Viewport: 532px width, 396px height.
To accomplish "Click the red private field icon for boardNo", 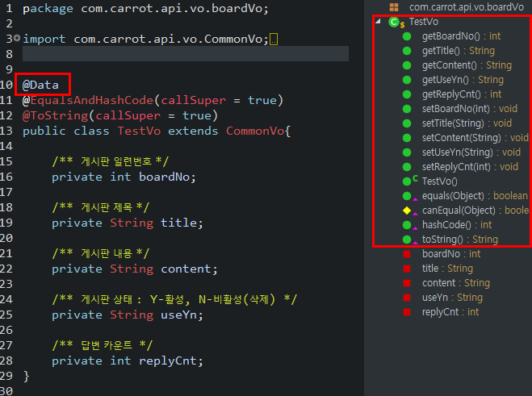I will (x=407, y=254).
